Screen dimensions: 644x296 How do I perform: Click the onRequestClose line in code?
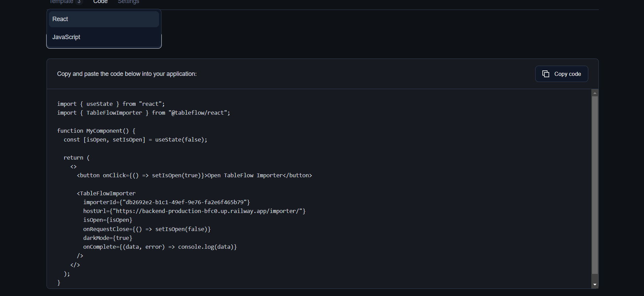click(147, 229)
